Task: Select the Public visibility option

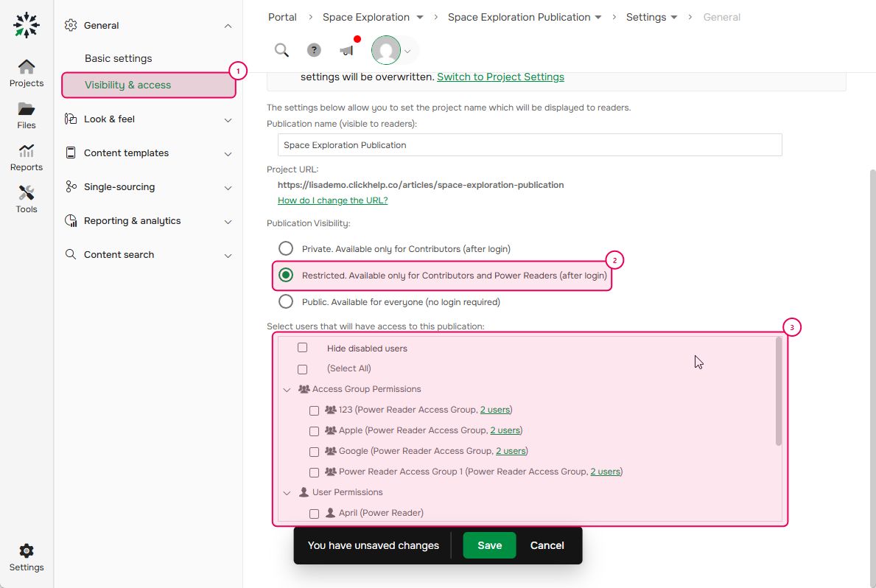Action: [285, 301]
